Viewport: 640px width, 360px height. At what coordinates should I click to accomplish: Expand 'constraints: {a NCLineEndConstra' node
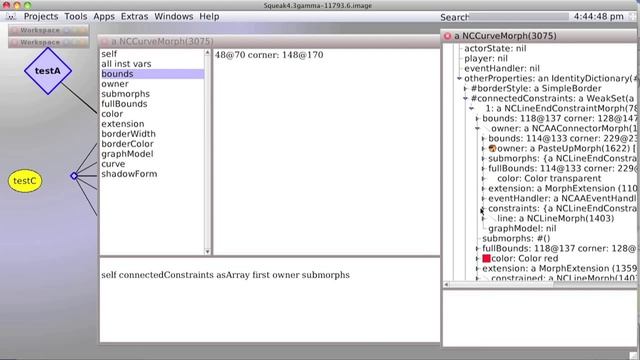(x=483, y=209)
